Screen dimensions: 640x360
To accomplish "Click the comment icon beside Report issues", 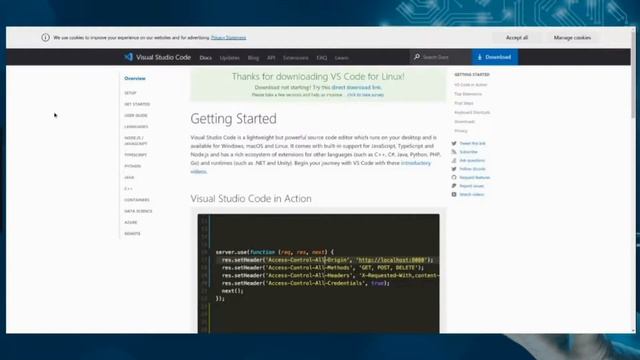I will (454, 186).
